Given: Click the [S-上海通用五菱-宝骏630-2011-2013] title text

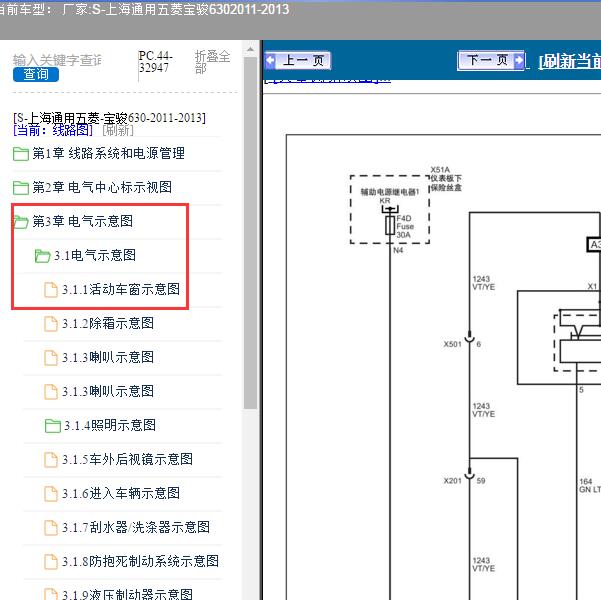Looking at the screenshot, I should [109, 118].
